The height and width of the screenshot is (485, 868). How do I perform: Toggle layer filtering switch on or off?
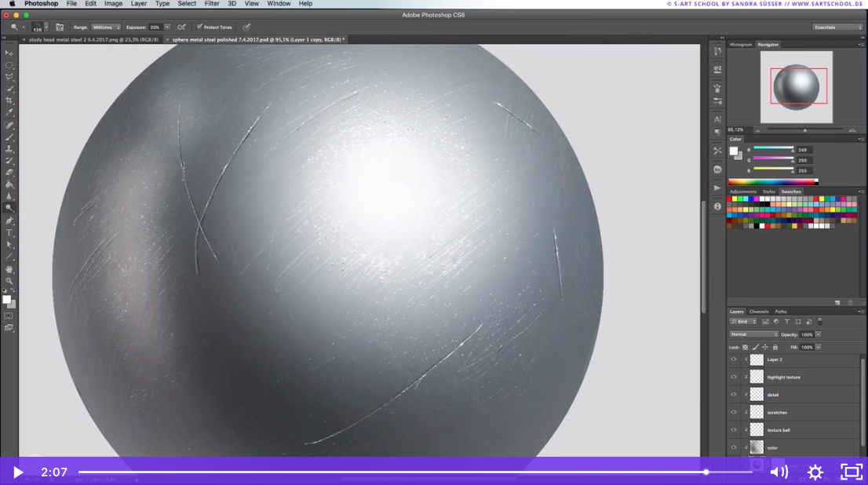tap(820, 321)
